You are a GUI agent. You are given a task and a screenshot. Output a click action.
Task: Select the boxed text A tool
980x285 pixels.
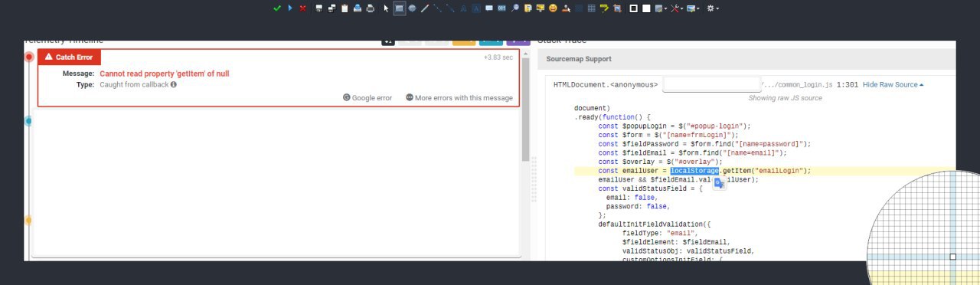point(476,8)
